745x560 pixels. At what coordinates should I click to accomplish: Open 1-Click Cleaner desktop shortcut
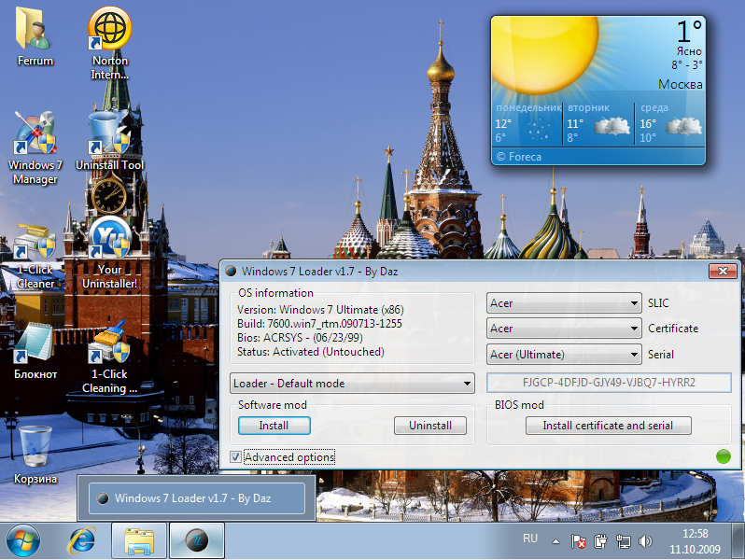(x=35, y=257)
